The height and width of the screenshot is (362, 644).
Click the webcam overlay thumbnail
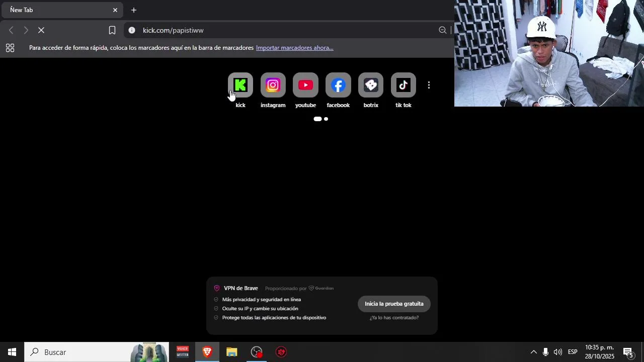point(549,53)
